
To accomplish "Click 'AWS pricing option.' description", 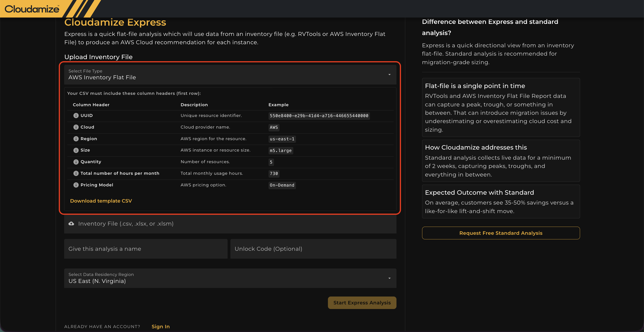I will pos(203,185).
